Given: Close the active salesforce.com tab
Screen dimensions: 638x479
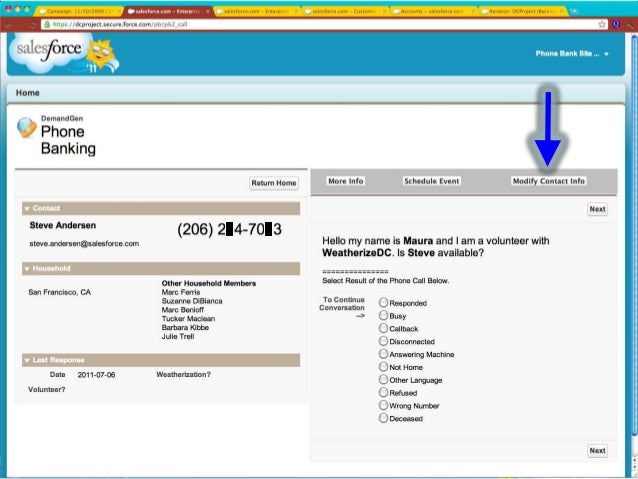Looking at the screenshot, I should pyautogui.click(x=208, y=11).
